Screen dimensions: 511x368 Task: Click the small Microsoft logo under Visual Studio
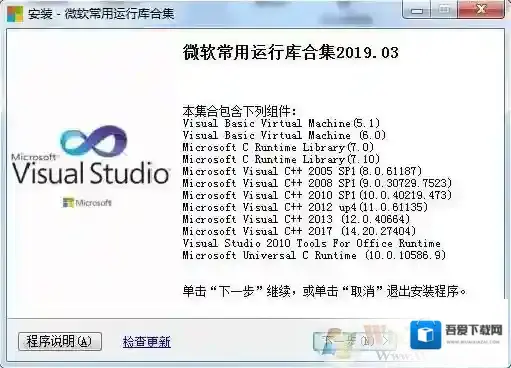point(87,202)
